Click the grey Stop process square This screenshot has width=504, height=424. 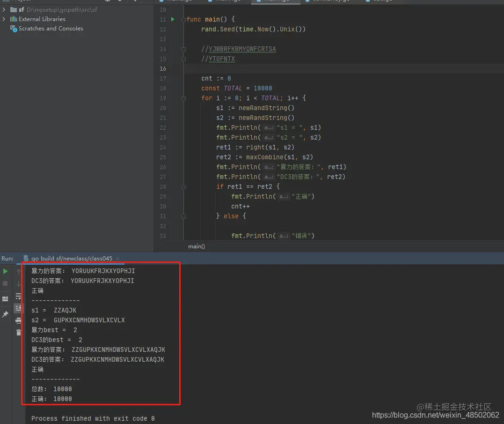[x=5, y=283]
